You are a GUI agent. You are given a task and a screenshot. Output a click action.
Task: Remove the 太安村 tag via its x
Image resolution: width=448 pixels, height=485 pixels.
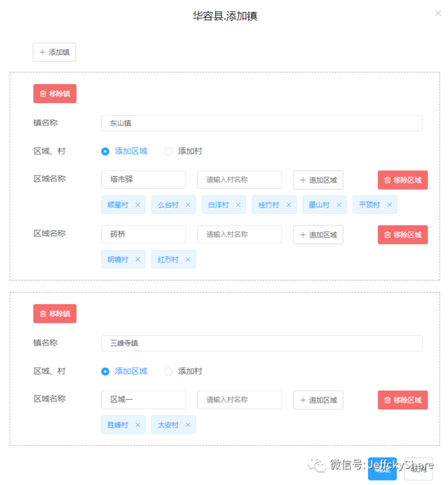point(188,425)
